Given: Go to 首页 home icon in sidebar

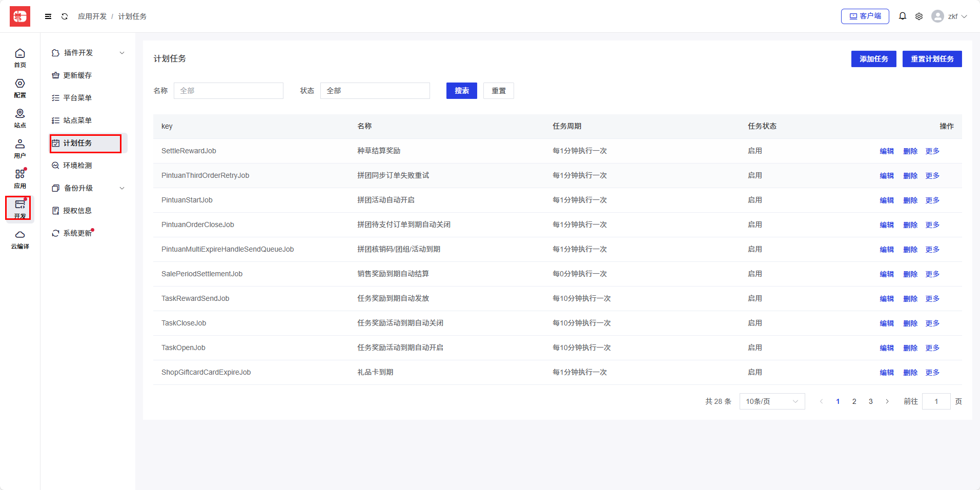Looking at the screenshot, I should (20, 58).
